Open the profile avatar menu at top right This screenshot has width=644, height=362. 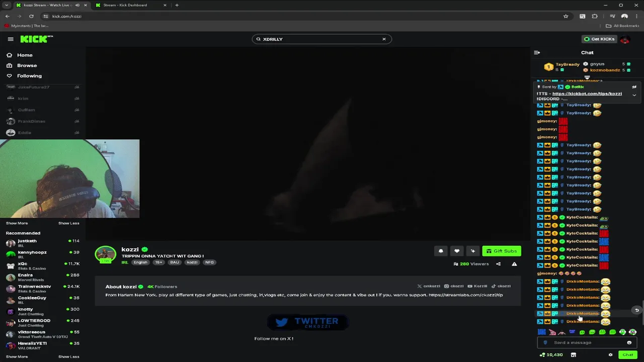click(625, 39)
